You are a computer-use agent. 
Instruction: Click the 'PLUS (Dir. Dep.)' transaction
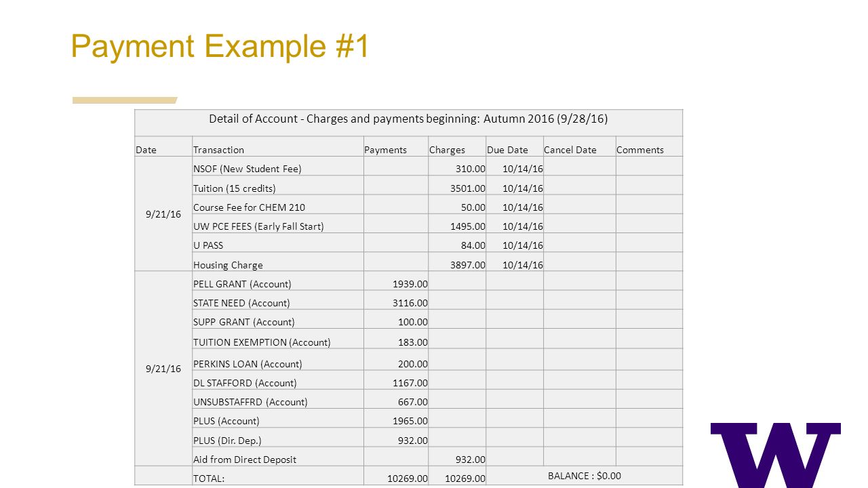227,441
